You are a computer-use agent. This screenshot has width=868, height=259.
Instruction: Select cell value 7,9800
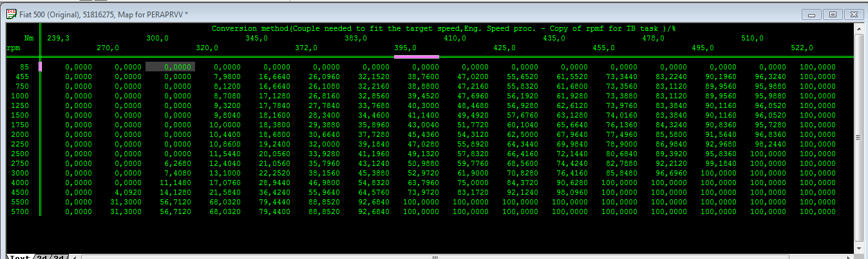click(x=227, y=76)
